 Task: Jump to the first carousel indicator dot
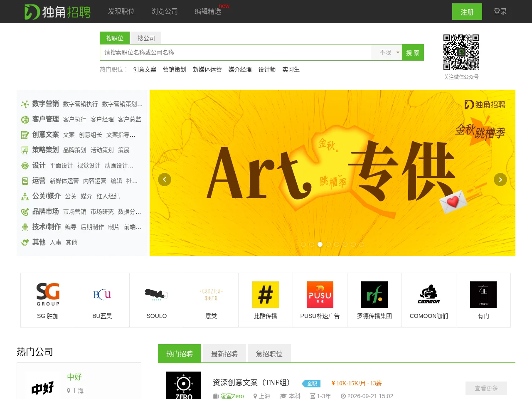click(303, 244)
